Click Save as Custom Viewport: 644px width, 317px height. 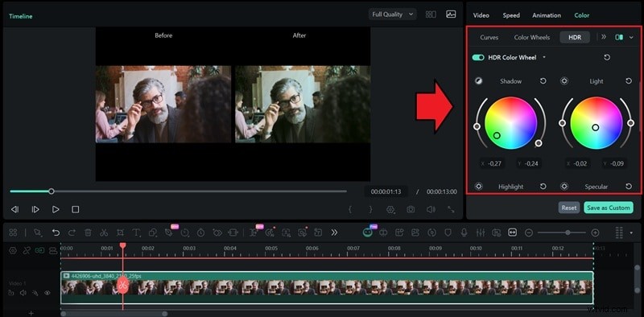(609, 208)
